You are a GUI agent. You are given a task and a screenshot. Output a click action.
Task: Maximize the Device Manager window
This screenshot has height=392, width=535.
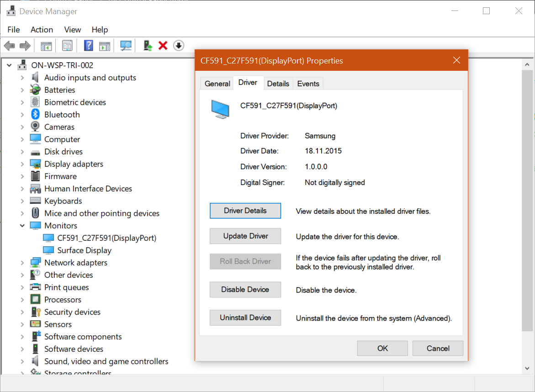coord(486,11)
